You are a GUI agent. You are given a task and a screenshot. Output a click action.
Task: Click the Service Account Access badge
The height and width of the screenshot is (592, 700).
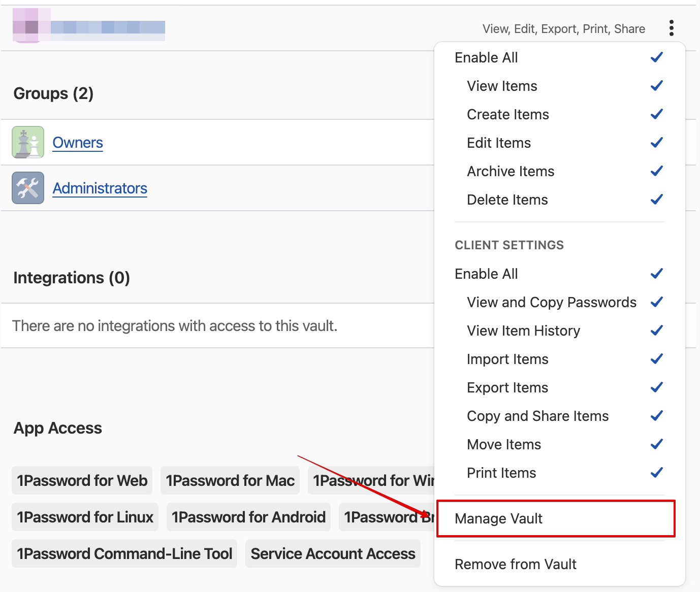pos(333,553)
